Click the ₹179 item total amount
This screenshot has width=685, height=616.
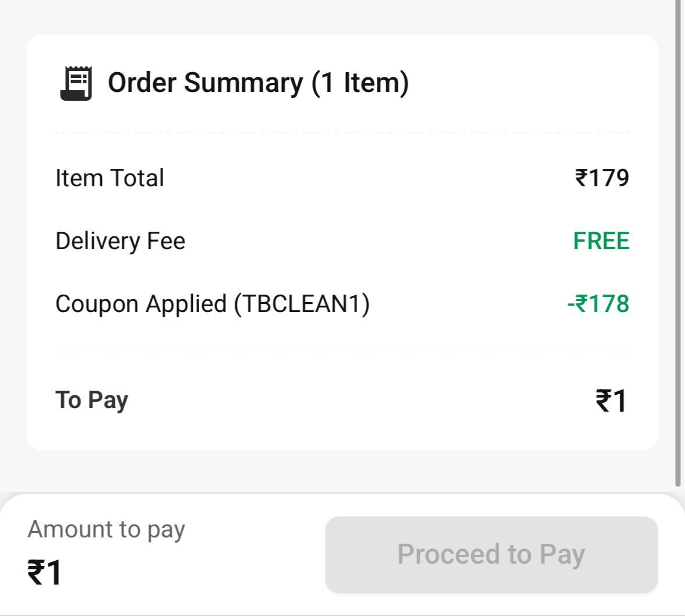(602, 178)
